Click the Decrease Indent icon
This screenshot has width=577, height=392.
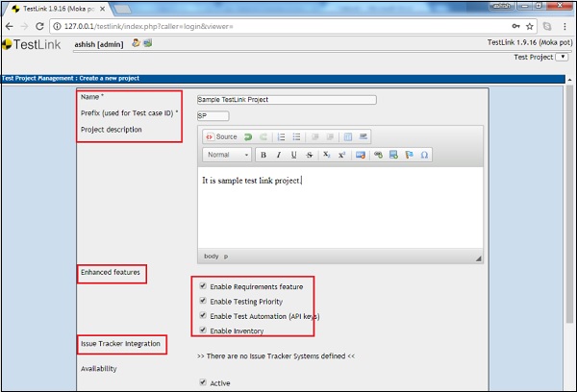pos(315,136)
